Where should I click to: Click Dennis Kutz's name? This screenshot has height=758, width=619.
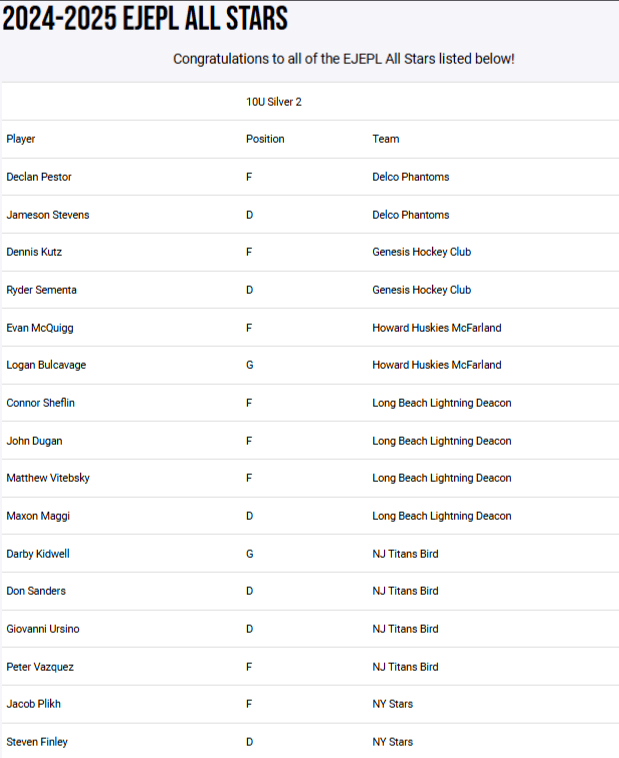click(x=34, y=252)
